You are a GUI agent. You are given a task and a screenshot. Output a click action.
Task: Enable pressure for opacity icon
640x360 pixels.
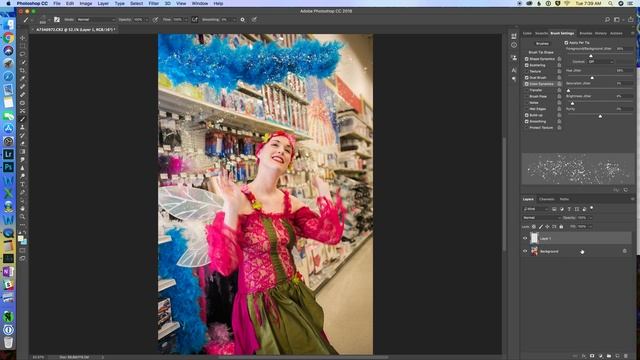tap(155, 20)
